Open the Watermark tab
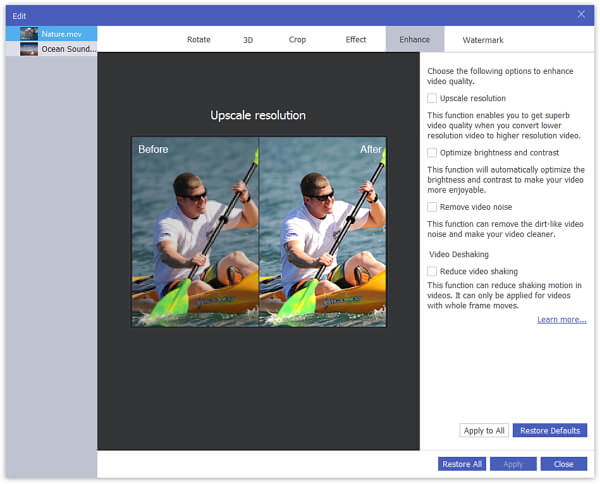Viewport: 600px width, 484px height. 483,40
